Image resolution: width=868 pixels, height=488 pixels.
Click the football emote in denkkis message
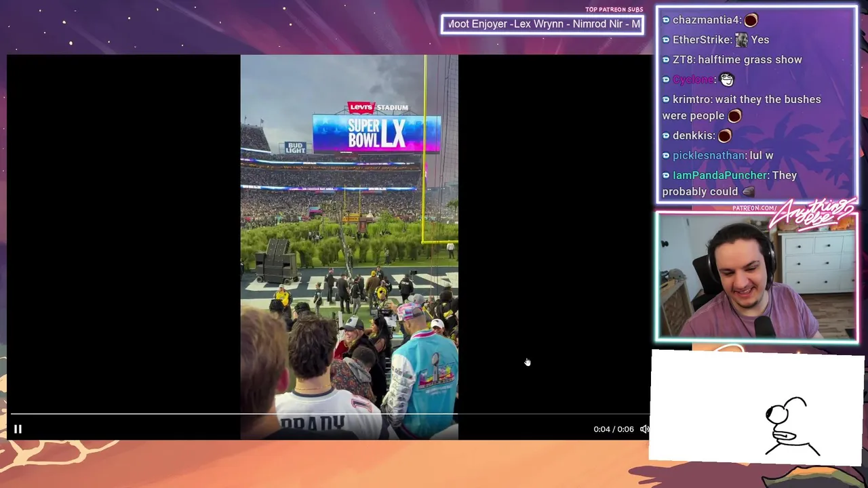(725, 136)
